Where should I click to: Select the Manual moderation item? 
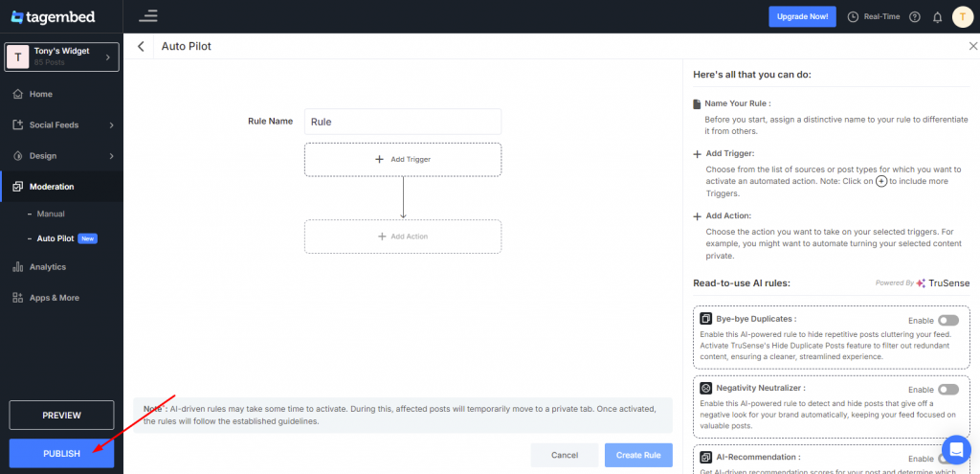click(51, 214)
